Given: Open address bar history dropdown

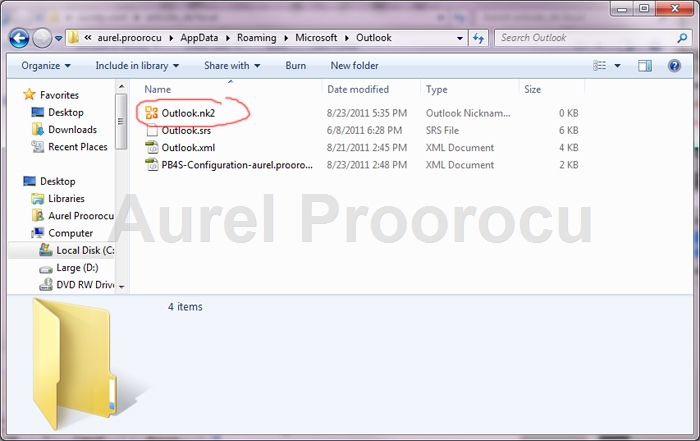Looking at the screenshot, I should pos(460,38).
